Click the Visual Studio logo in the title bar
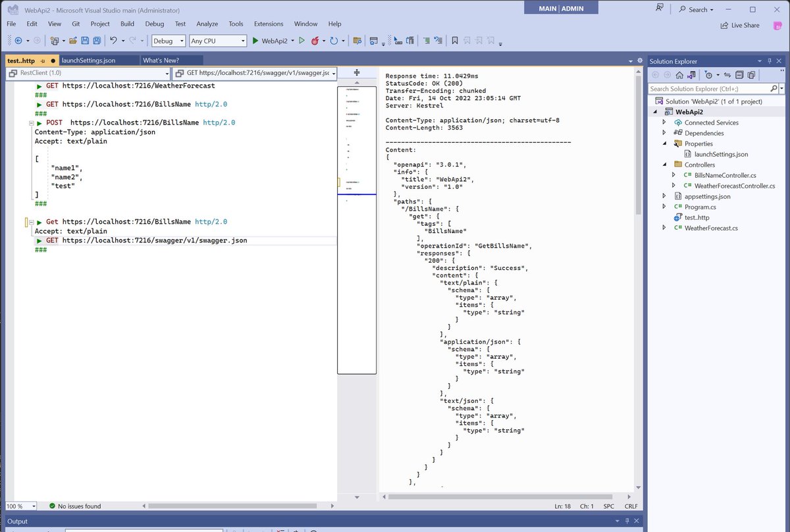This screenshot has width=790, height=532. tap(13, 10)
